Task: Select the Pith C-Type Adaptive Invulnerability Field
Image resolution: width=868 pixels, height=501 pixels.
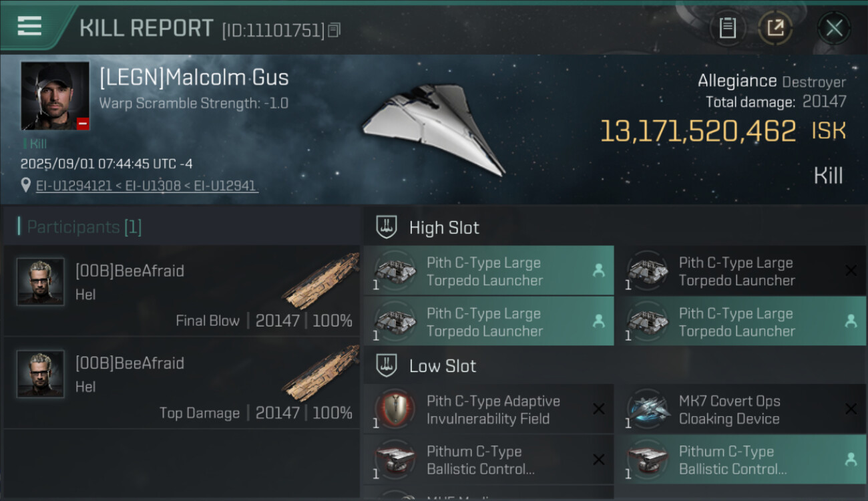Action: (493, 409)
